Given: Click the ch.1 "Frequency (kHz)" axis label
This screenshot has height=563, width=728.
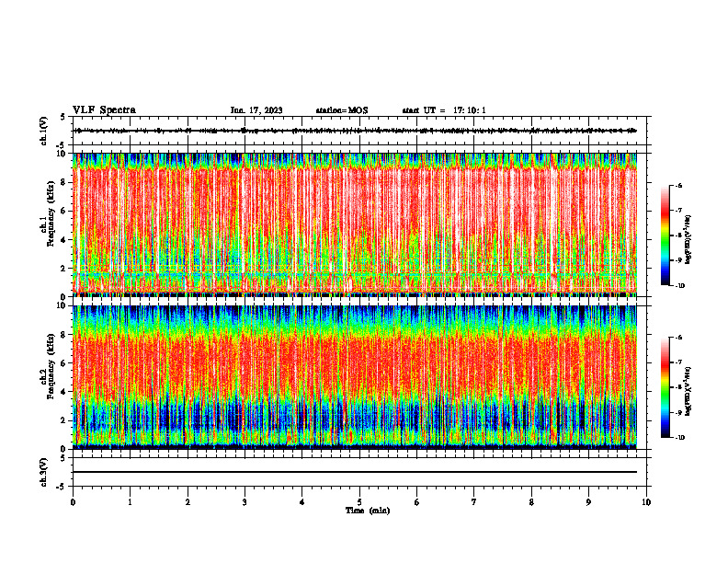Looking at the screenshot, I should pyautogui.click(x=51, y=213).
